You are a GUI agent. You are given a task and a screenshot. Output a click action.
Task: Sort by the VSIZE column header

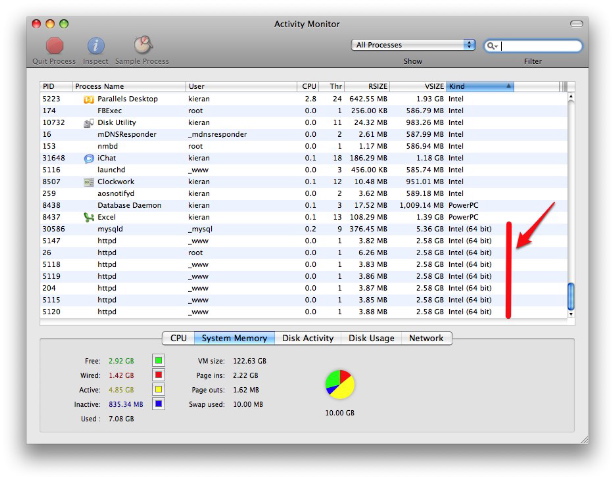click(418, 86)
